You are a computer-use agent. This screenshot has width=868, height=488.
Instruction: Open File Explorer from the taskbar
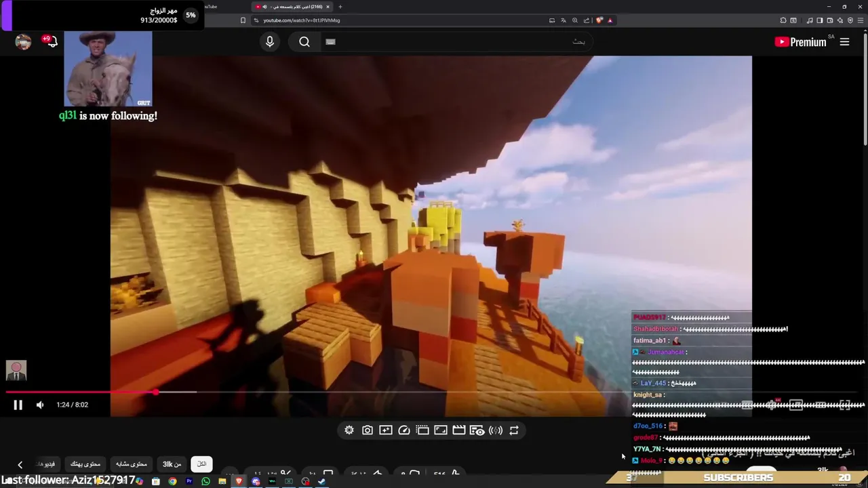[x=222, y=481]
